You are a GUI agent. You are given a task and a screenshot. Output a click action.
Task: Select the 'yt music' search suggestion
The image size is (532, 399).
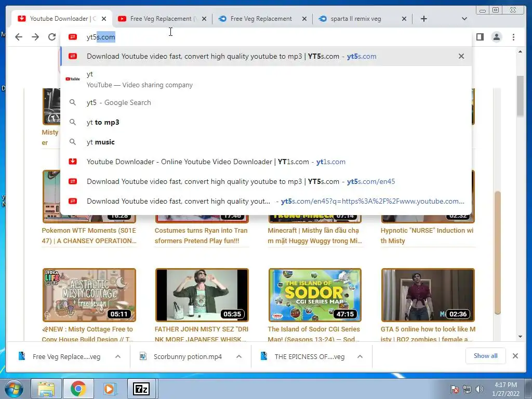click(265, 142)
